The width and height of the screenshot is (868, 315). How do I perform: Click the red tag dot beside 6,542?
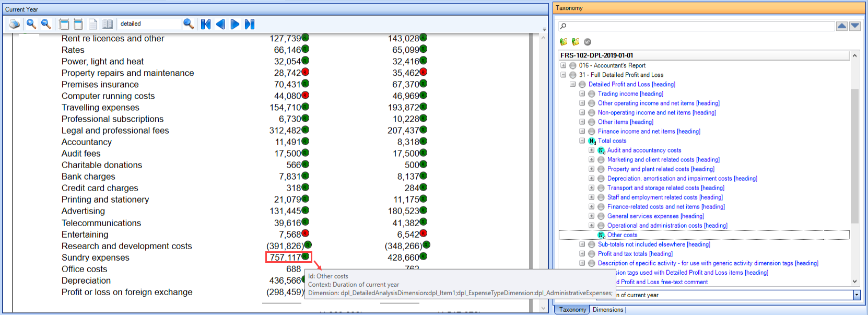[x=424, y=233]
